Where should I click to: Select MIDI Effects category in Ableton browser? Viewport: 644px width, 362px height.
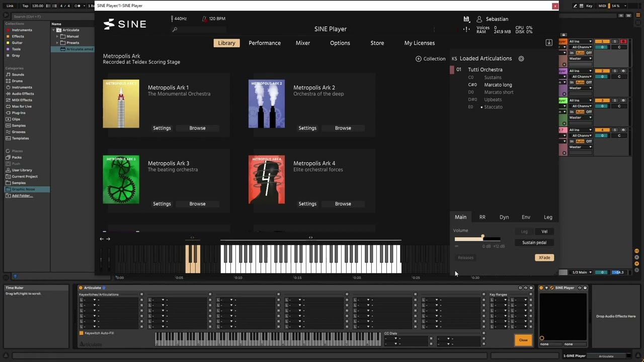coord(22,100)
